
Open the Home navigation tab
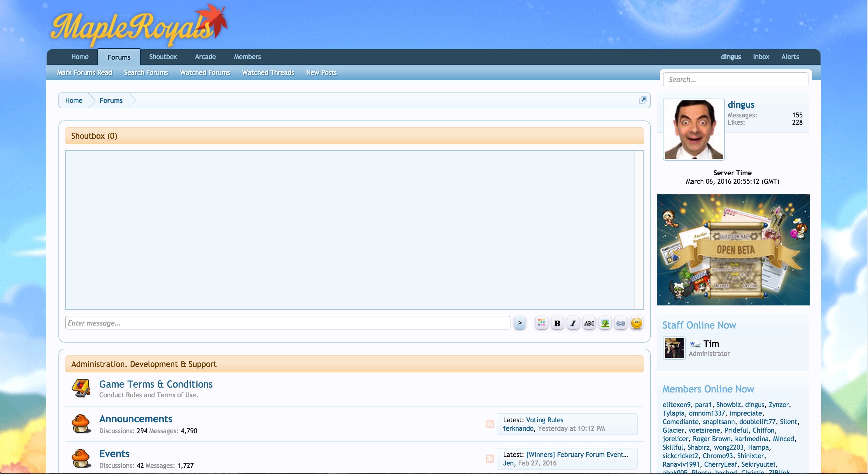(x=80, y=57)
